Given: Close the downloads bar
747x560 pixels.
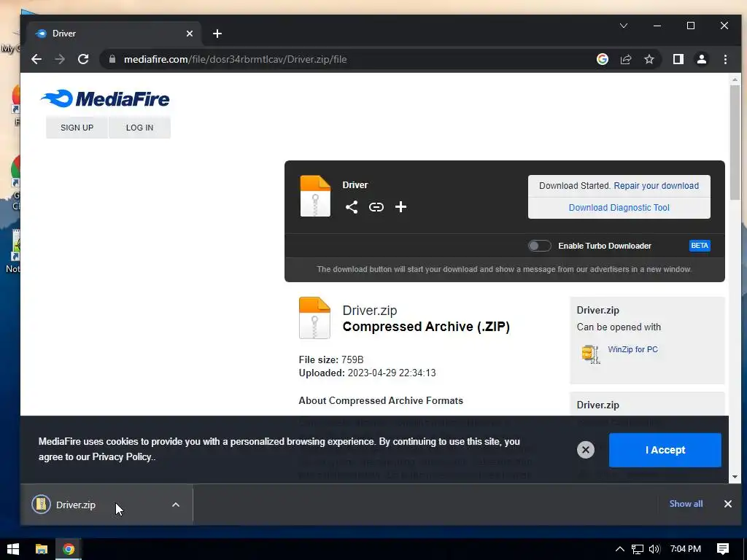Looking at the screenshot, I should [727, 504].
